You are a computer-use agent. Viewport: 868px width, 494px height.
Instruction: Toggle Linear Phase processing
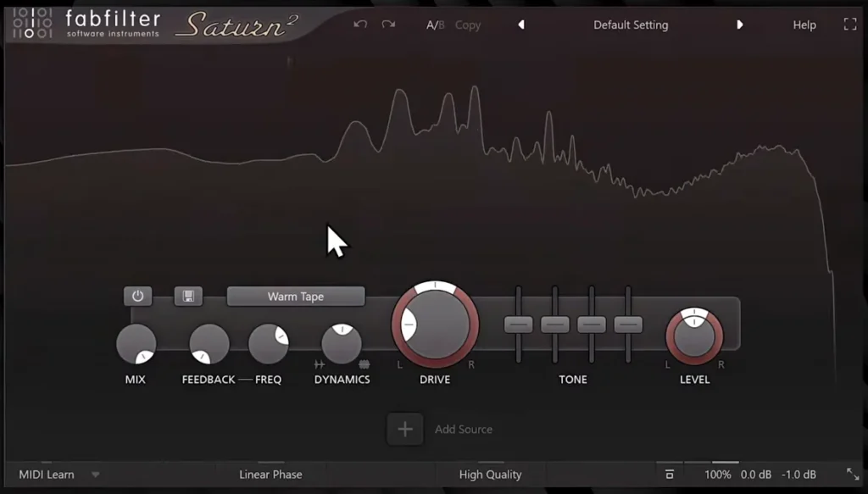pyautogui.click(x=270, y=475)
